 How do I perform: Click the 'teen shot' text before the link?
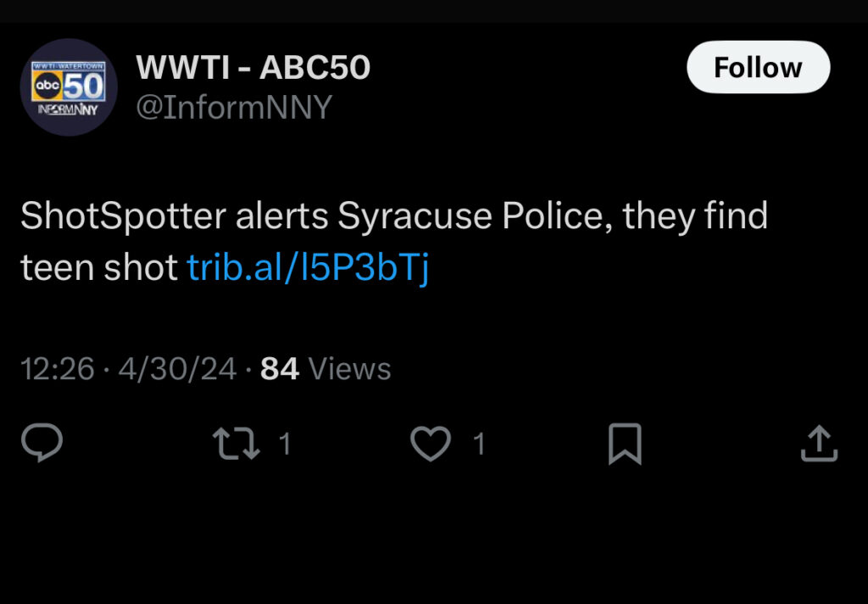click(99, 267)
